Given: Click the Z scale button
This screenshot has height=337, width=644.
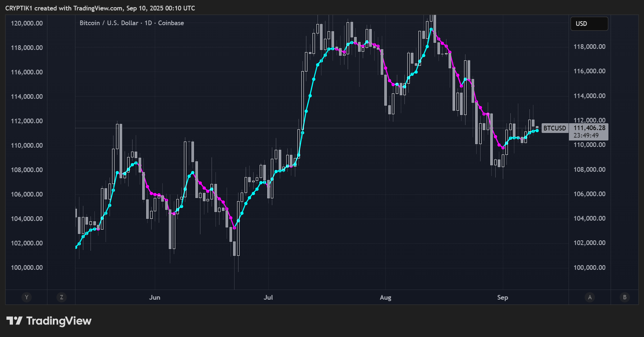Looking at the screenshot, I should [x=61, y=297].
